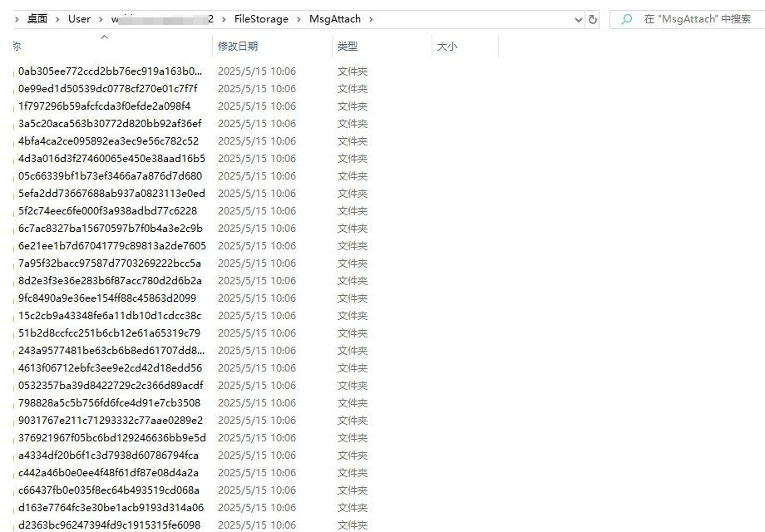Expand chevron after FileStorage breadcrumb
Image resolution: width=765 pixels, height=532 pixels.
[x=299, y=19]
